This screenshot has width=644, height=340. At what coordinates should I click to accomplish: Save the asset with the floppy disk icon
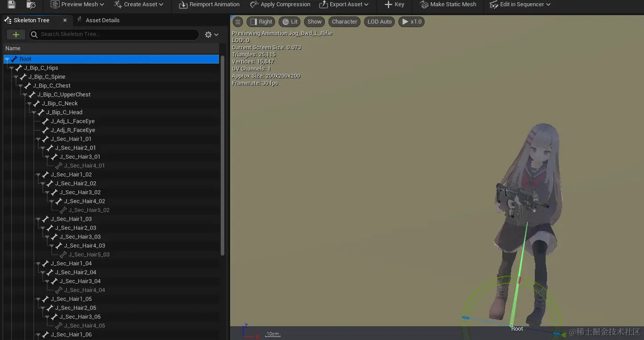coord(11,4)
